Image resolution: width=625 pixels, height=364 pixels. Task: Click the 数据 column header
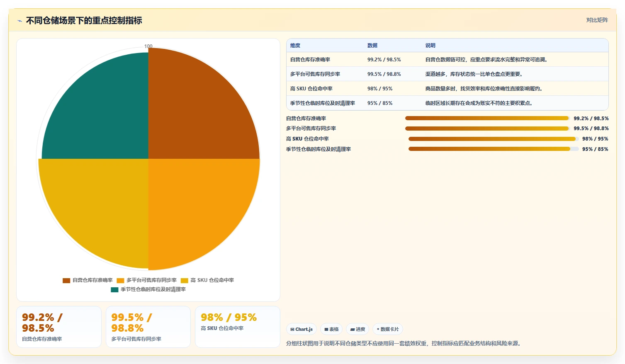pyautogui.click(x=372, y=46)
